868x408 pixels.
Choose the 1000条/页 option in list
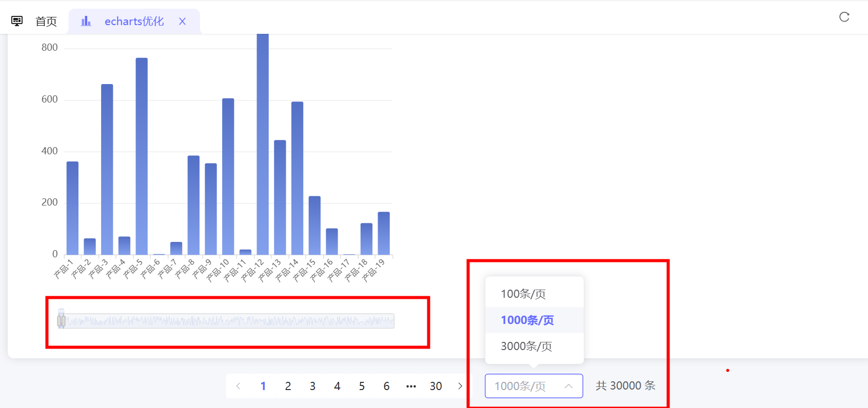527,320
